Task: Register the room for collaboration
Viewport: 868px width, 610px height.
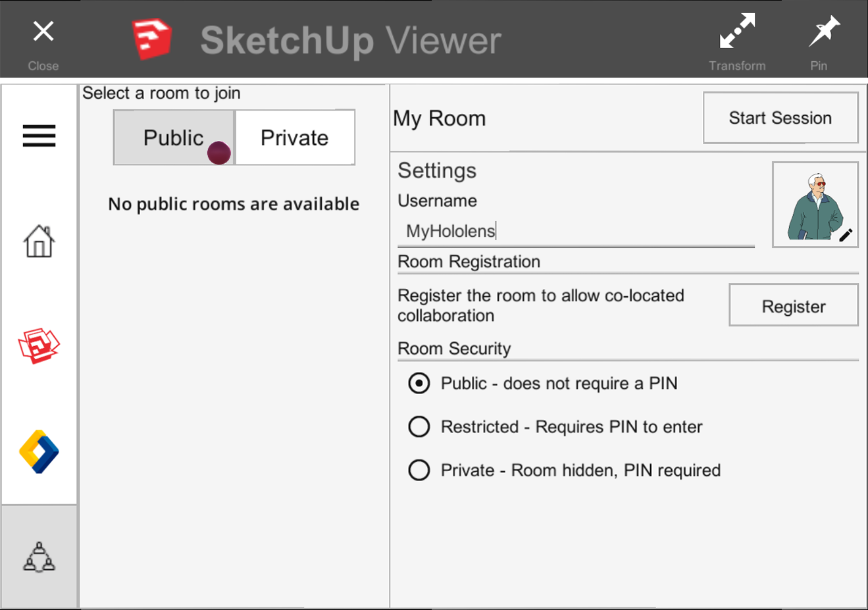Action: click(794, 305)
